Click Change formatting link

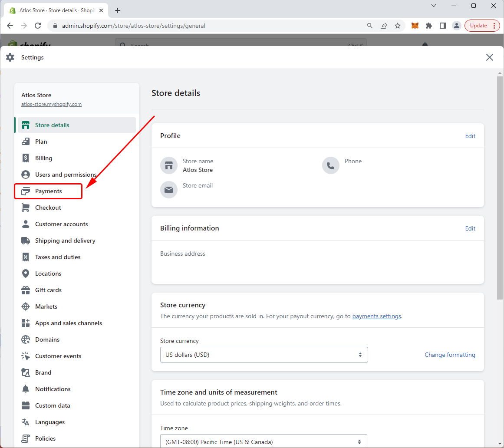(450, 355)
